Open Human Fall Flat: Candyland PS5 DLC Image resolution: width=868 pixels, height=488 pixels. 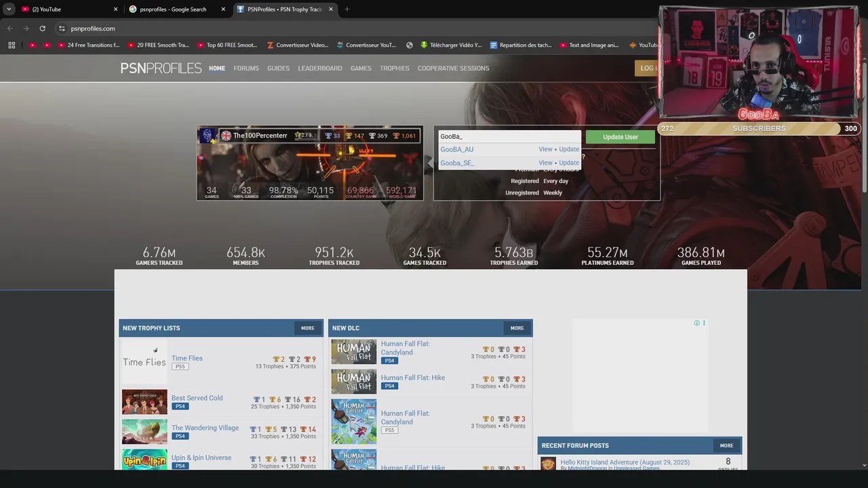click(406, 418)
